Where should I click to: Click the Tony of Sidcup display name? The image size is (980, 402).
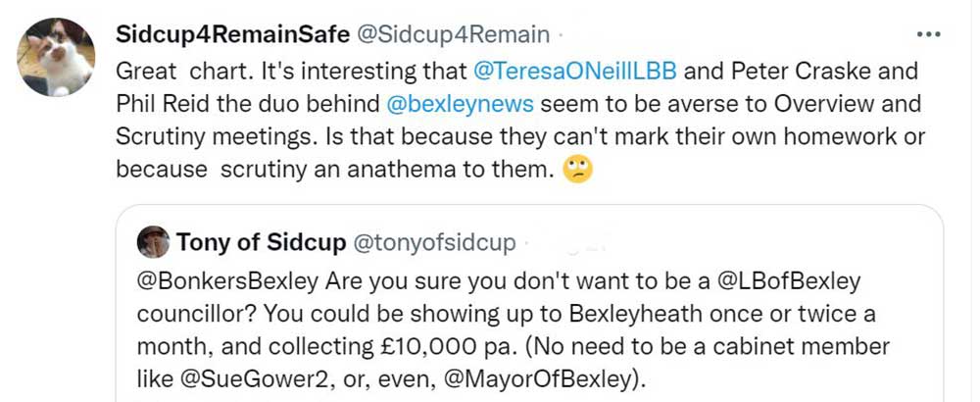coord(260,241)
